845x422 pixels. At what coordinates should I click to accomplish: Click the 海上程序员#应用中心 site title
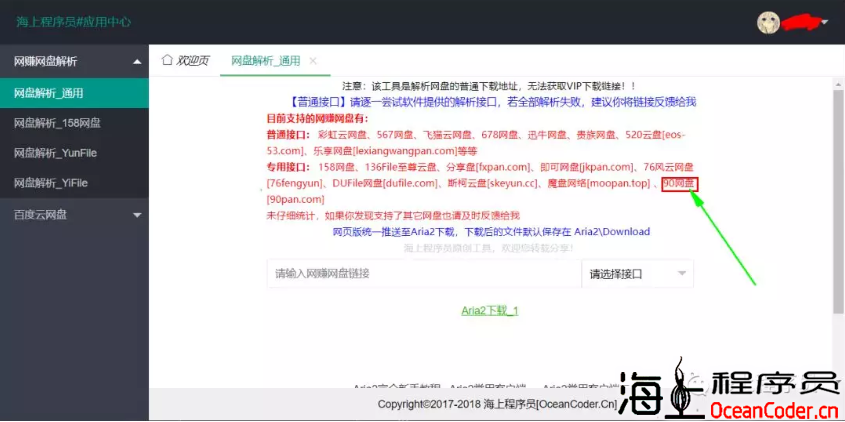[73, 22]
